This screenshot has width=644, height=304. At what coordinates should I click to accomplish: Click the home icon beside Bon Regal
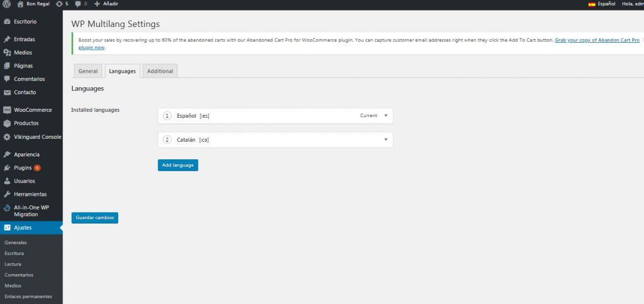pyautogui.click(x=20, y=4)
